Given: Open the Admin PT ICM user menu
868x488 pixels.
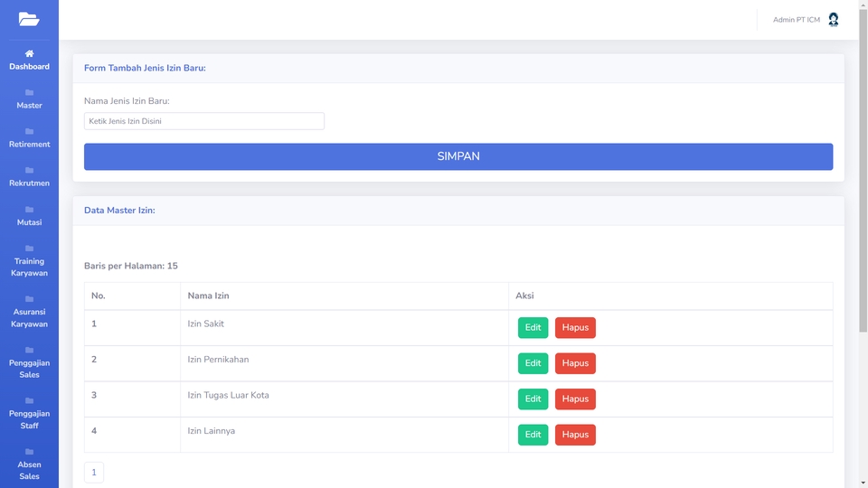Looking at the screenshot, I should (797, 20).
